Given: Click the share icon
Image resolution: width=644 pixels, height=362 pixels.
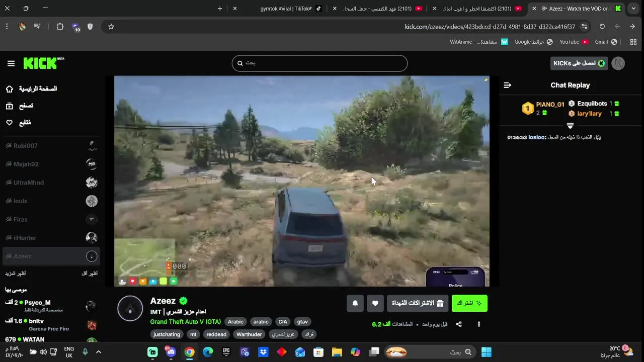Looking at the screenshot, I should (459, 324).
